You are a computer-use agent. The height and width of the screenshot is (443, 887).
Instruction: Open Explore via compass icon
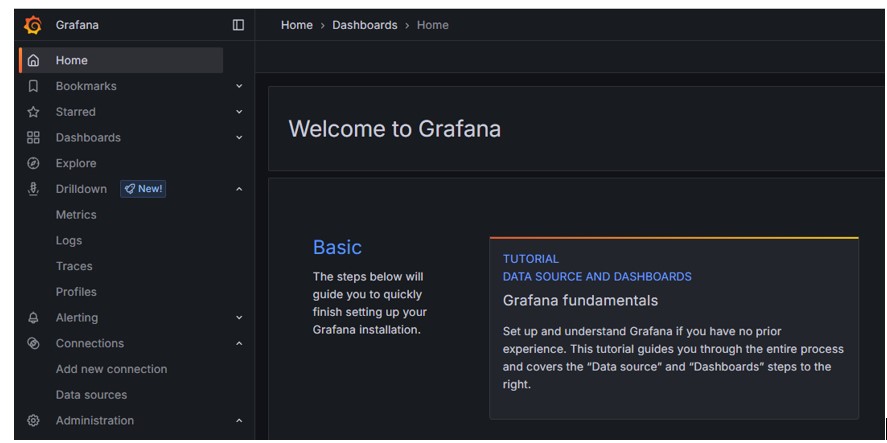point(33,164)
